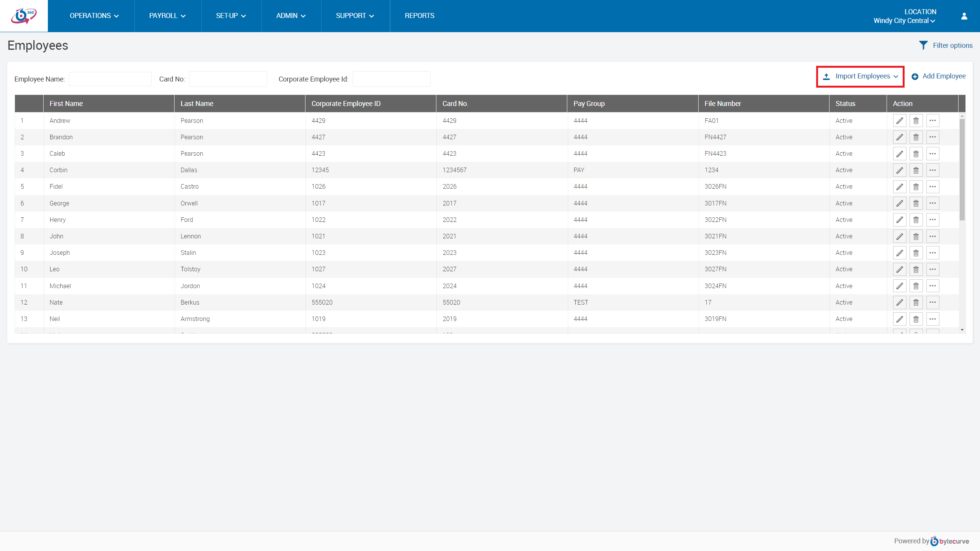This screenshot has width=980, height=551.
Task: Go to the Reports tab
Action: pos(419,16)
